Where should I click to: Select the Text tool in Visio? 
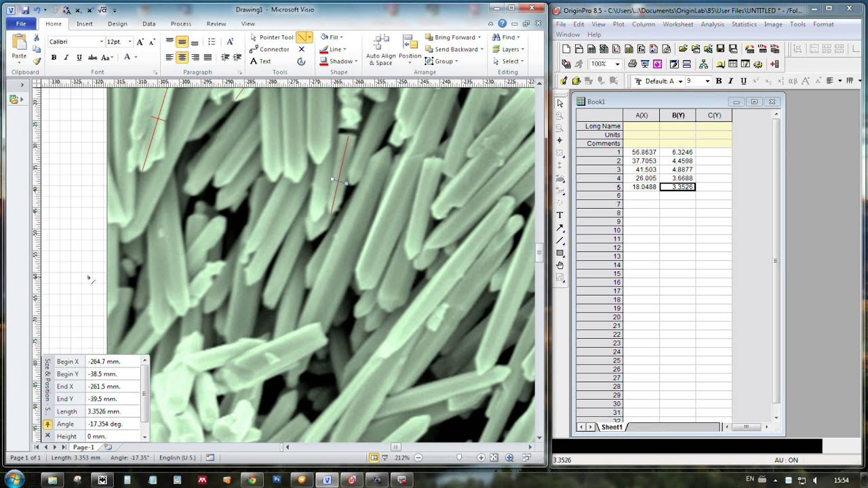(x=260, y=61)
